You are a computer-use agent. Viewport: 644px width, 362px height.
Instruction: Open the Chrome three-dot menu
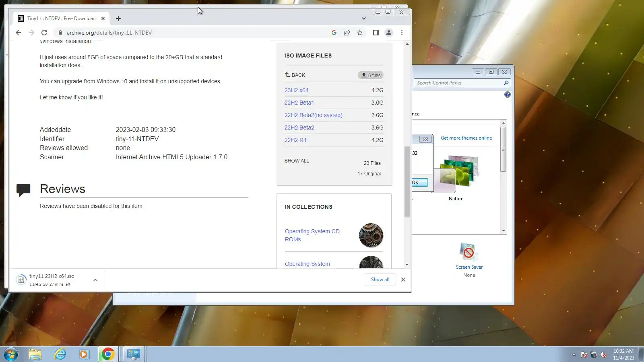pos(402,33)
